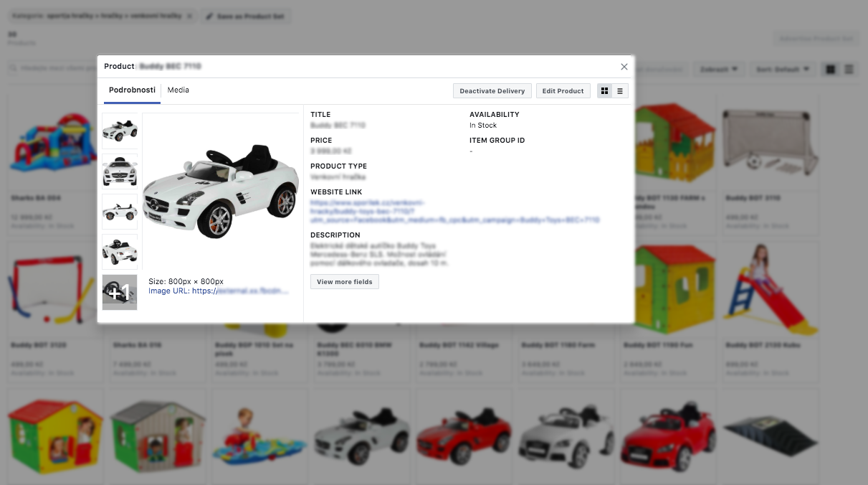Open the blue slide product card
Viewport: 868px width, 485px height.
770,311
